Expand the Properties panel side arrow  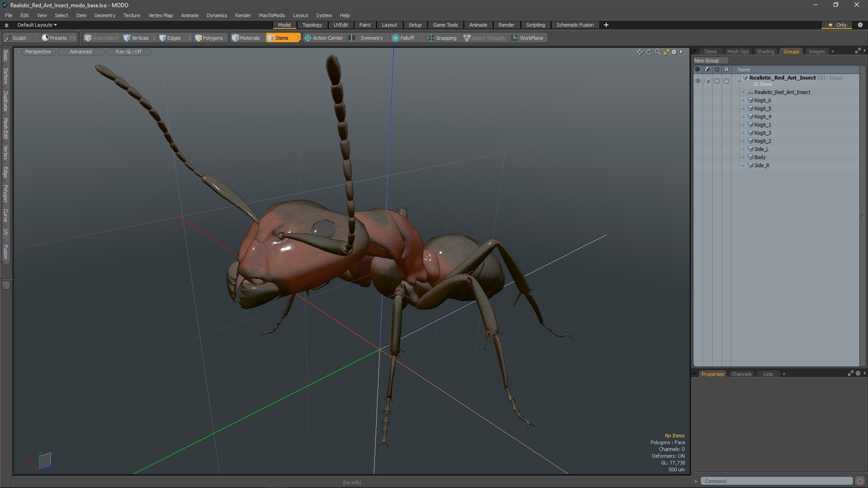864,374
